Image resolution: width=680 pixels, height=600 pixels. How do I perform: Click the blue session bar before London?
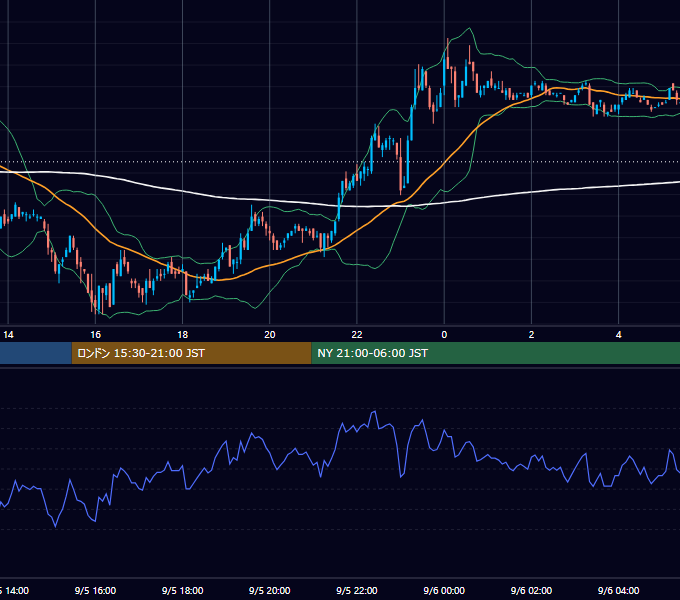[x=36, y=353]
